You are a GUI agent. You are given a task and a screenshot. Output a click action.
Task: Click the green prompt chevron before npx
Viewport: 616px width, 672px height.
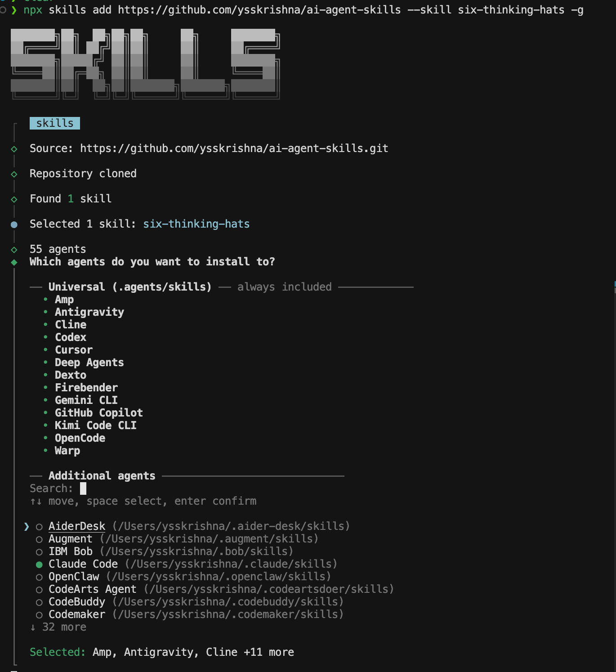pyautogui.click(x=14, y=10)
